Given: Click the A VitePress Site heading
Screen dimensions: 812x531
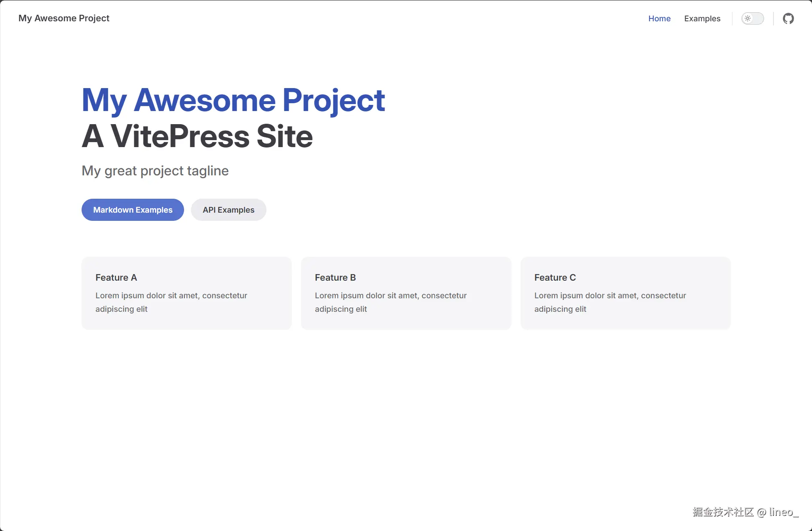Looking at the screenshot, I should click(197, 136).
